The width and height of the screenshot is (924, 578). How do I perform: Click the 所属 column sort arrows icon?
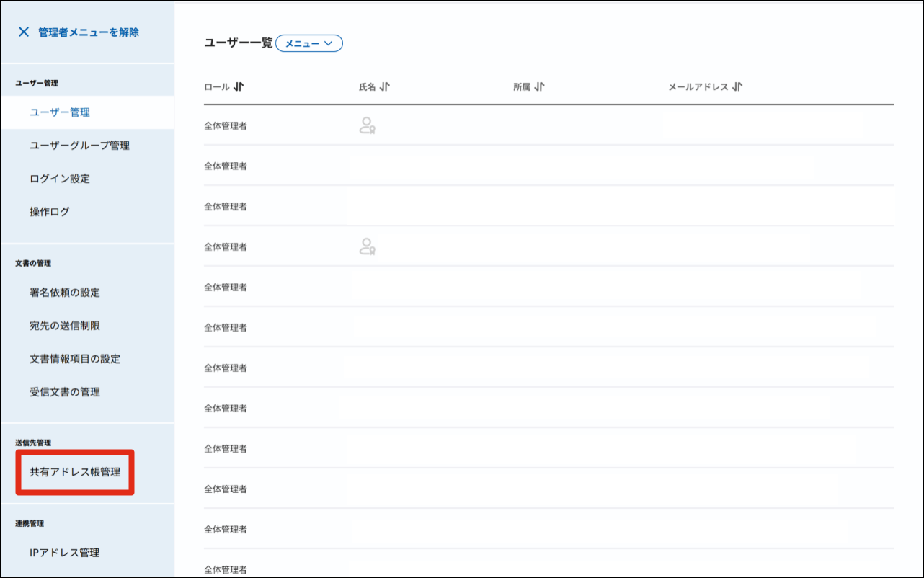540,87
